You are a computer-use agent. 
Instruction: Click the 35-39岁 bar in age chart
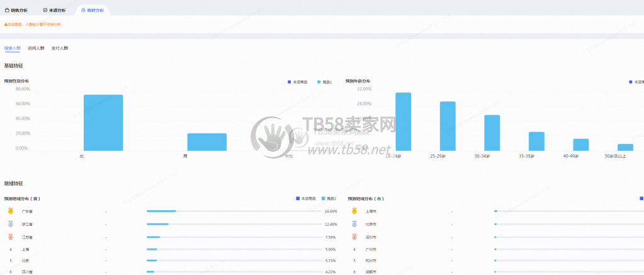(536, 141)
